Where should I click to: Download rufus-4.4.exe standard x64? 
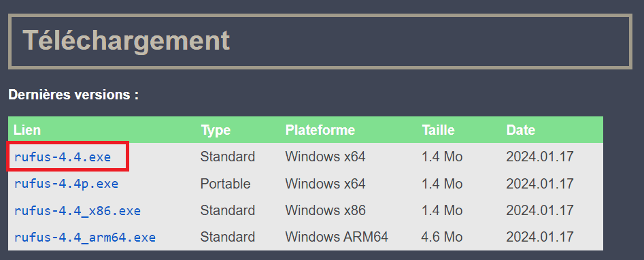[x=63, y=157]
